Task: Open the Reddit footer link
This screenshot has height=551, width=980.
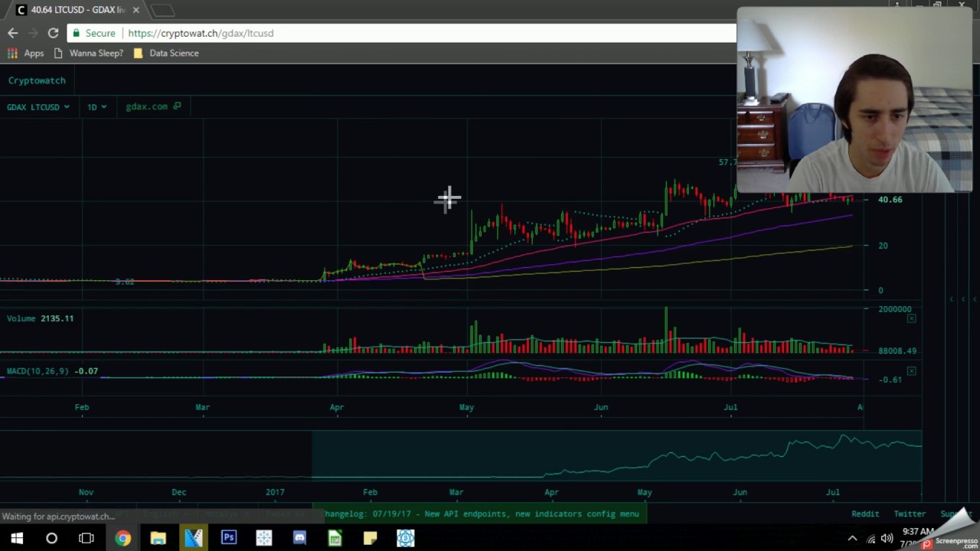Action: tap(865, 514)
